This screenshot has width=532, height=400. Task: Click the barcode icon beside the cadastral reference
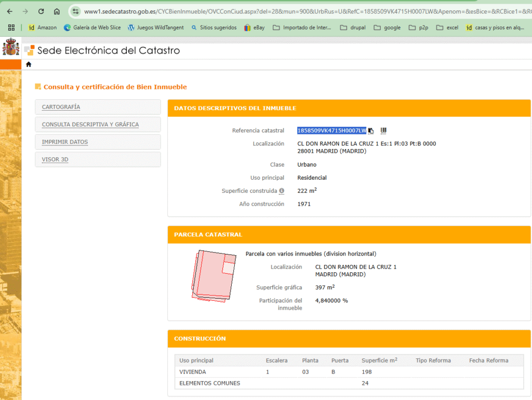pyautogui.click(x=383, y=130)
